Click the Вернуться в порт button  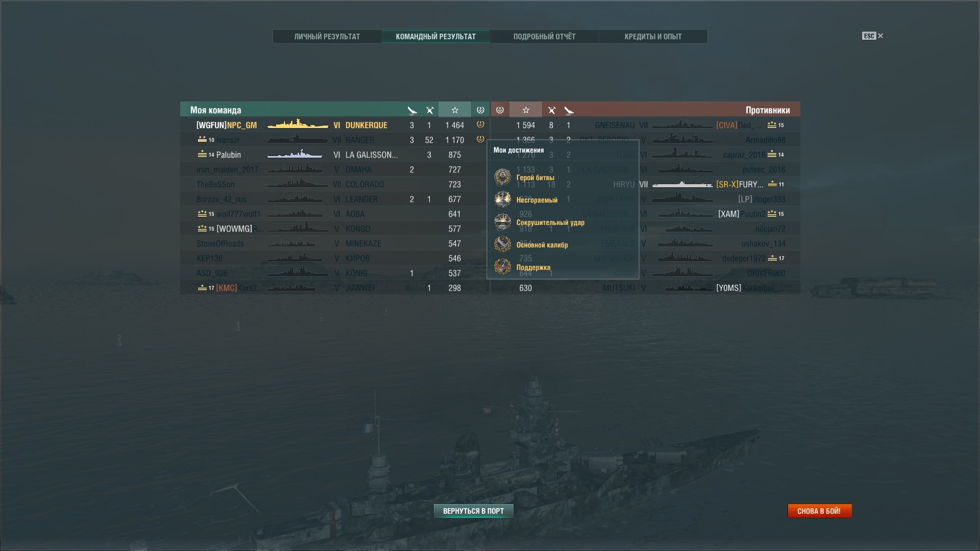click(x=474, y=511)
